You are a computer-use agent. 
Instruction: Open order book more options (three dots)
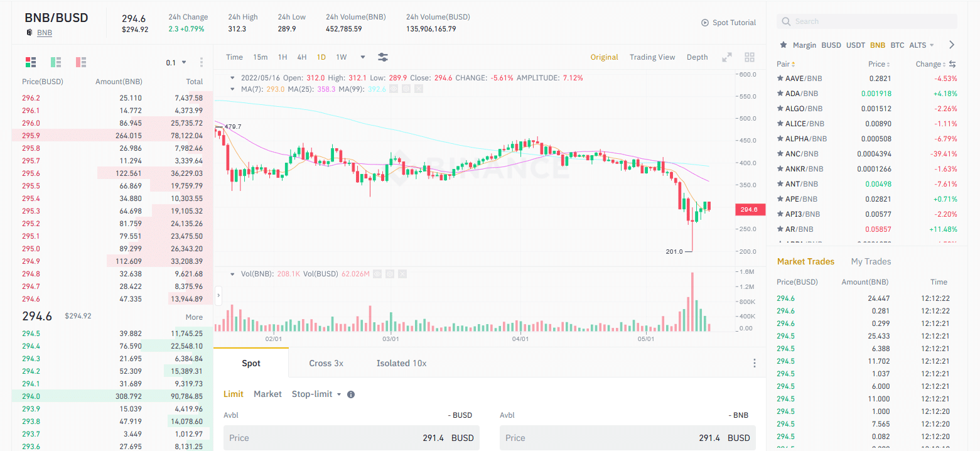pyautogui.click(x=202, y=62)
